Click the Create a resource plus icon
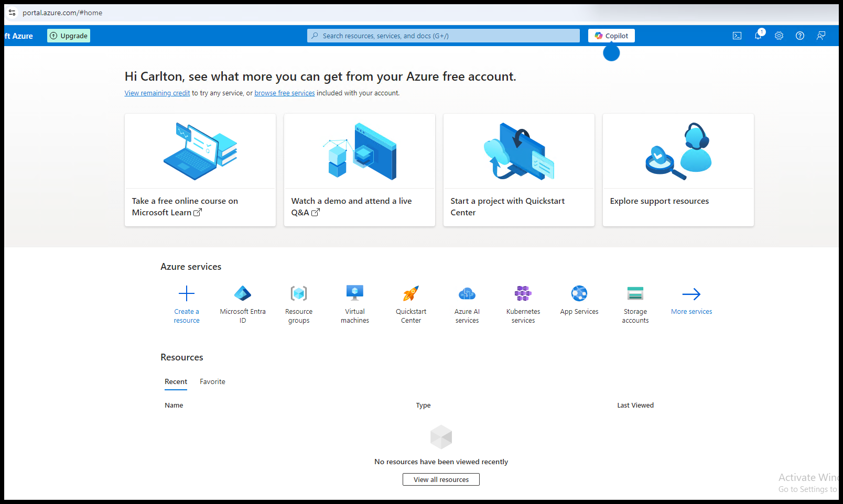Screen dimensions: 843x504 coord(187,293)
